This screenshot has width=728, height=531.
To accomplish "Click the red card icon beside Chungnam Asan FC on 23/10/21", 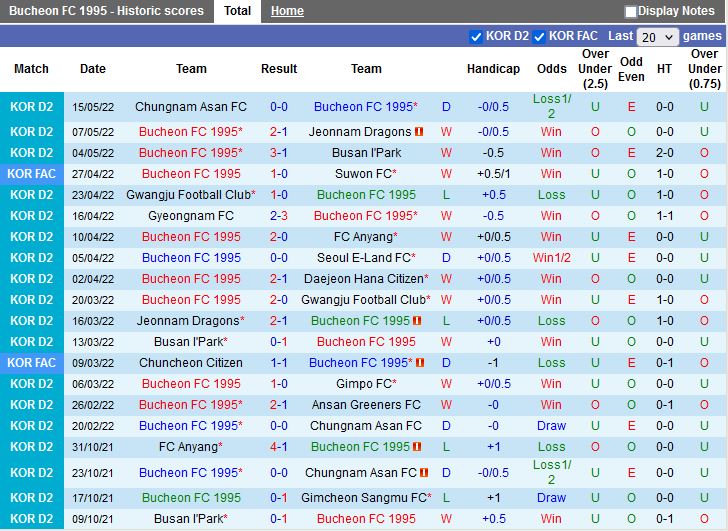I will pyautogui.click(x=423, y=473).
